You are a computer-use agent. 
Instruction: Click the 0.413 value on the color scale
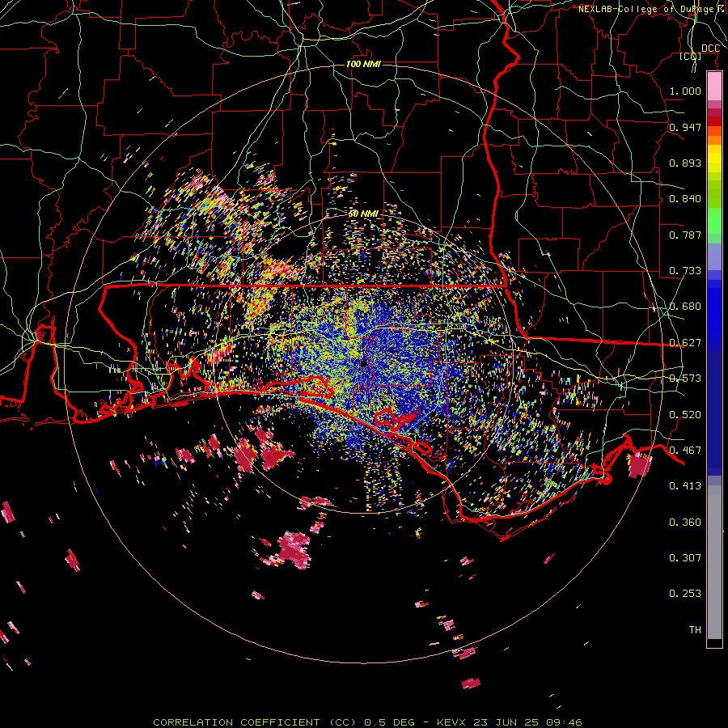[685, 486]
